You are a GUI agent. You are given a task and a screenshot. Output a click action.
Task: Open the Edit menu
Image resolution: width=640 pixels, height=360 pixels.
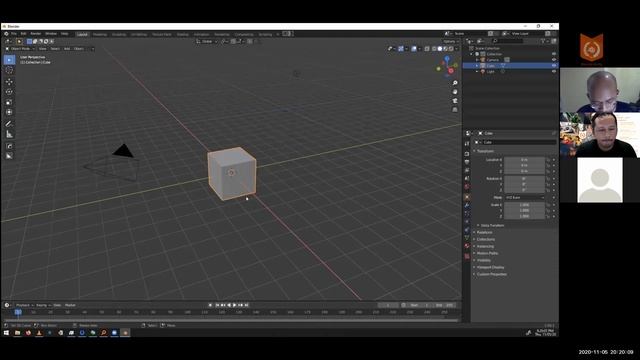pos(24,34)
